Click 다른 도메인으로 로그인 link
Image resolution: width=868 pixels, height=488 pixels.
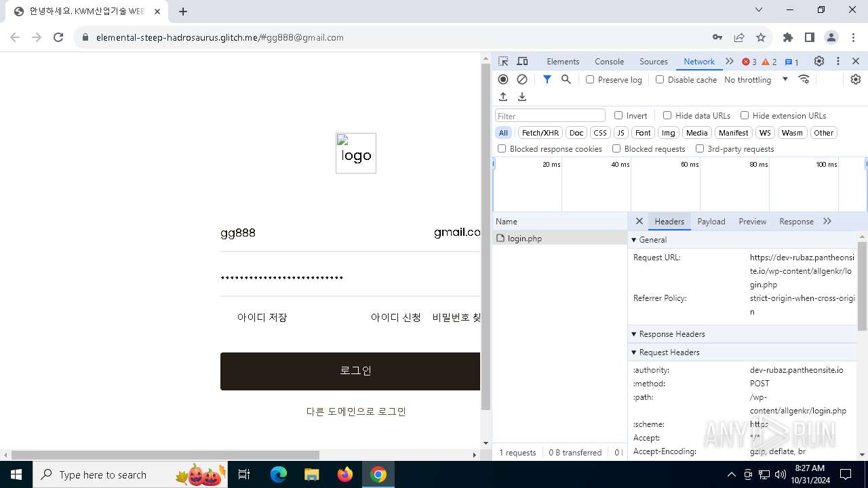pos(356,411)
